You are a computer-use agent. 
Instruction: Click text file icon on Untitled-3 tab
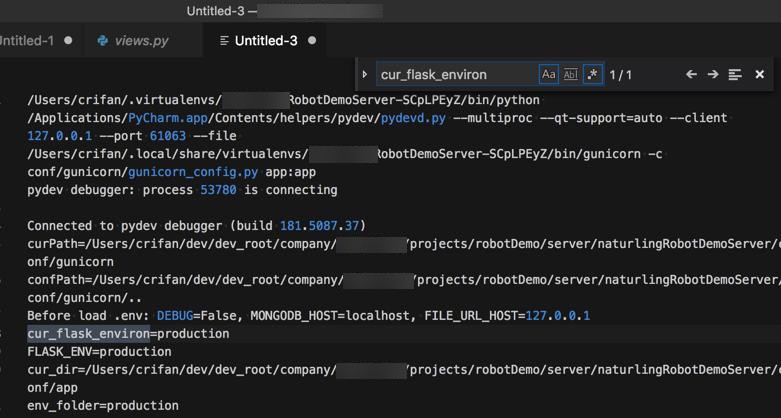[x=221, y=41]
